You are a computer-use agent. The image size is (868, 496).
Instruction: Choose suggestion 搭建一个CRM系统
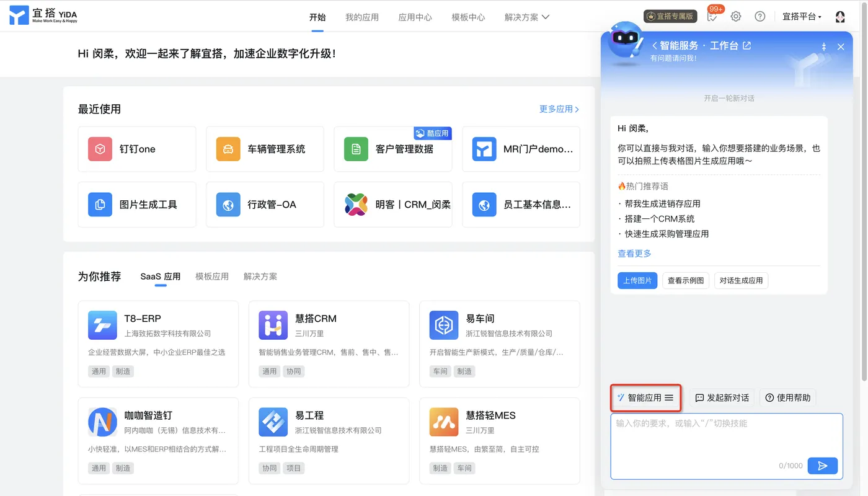[x=660, y=219]
